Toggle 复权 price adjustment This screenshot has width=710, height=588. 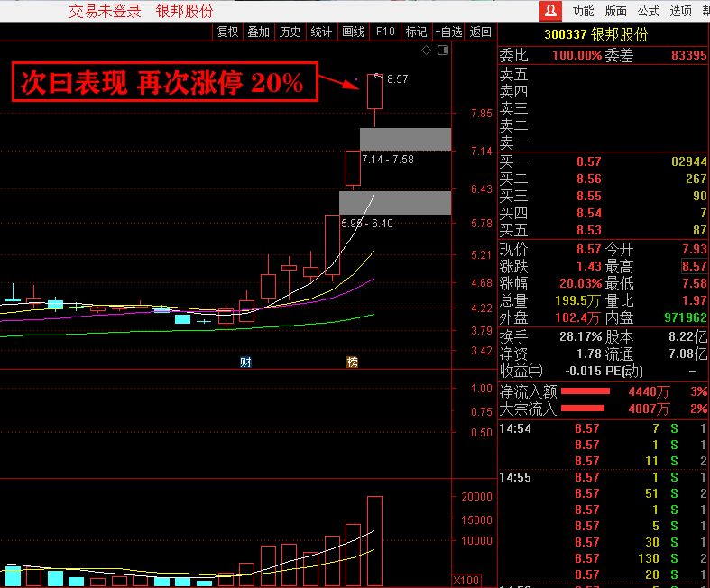tap(228, 32)
